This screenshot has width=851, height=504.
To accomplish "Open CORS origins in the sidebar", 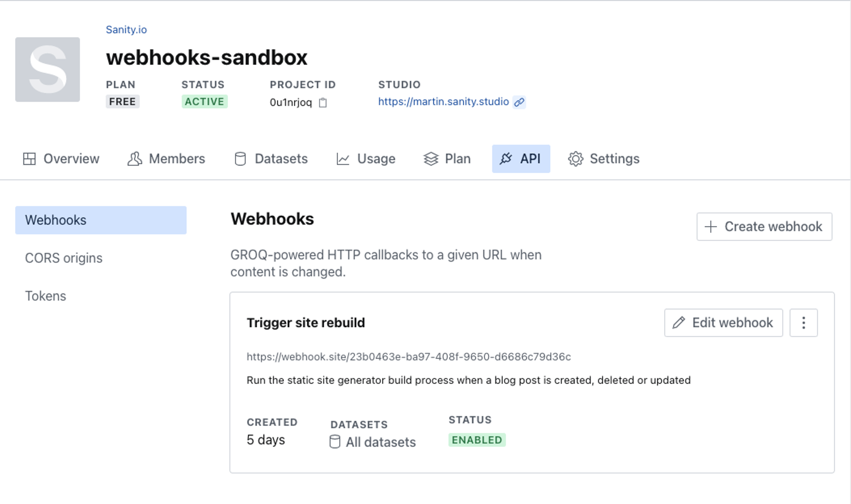I will coord(64,258).
